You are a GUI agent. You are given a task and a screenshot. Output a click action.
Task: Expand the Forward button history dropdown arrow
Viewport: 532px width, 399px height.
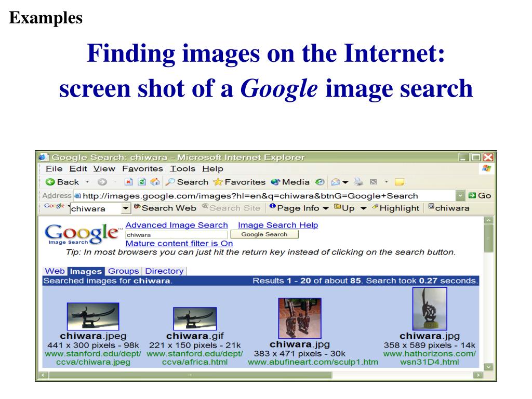click(115, 182)
